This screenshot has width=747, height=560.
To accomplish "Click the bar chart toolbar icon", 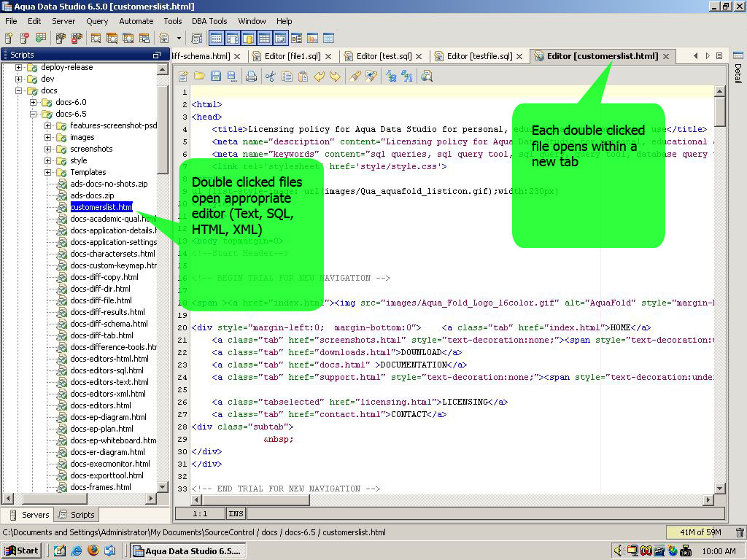I will click(312, 38).
